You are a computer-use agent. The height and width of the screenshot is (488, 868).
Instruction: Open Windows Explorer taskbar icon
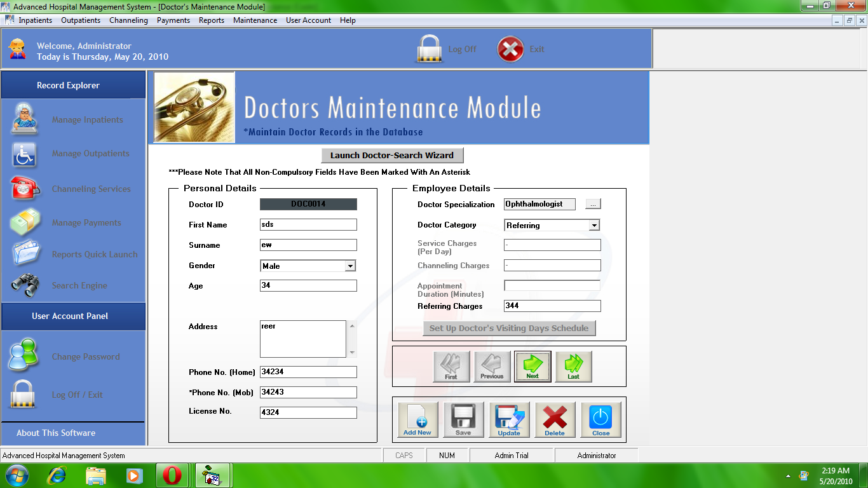96,475
